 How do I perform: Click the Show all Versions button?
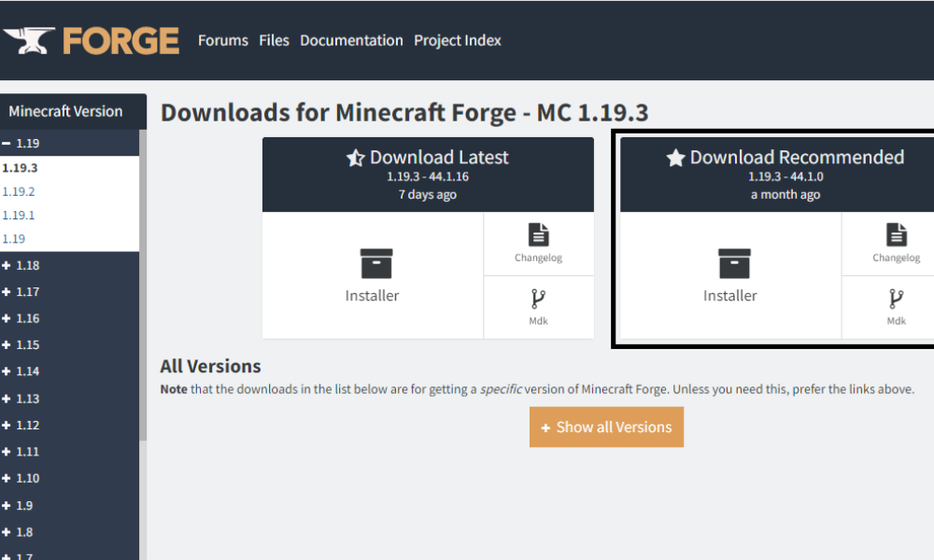pyautogui.click(x=606, y=427)
